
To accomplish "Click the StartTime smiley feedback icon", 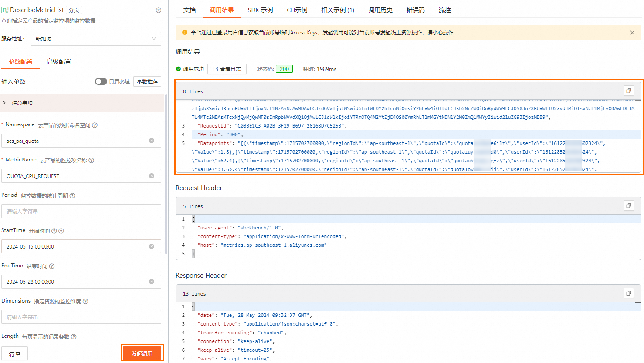I will pyautogui.click(x=61, y=231).
